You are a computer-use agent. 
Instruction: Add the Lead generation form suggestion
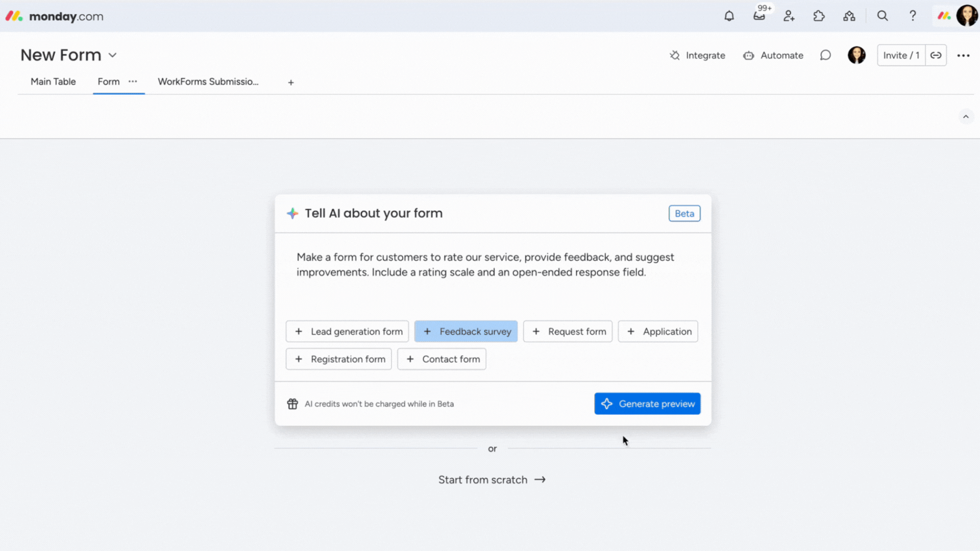pos(347,331)
